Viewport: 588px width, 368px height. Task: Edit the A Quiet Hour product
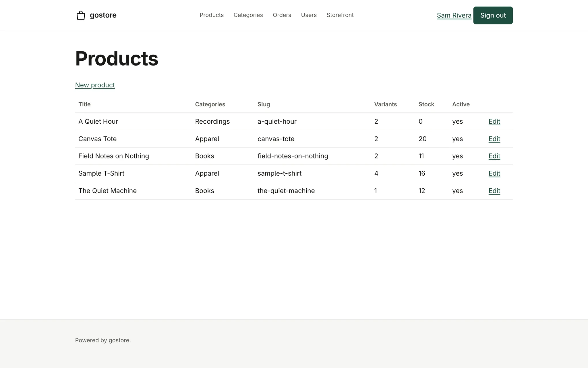tap(494, 122)
